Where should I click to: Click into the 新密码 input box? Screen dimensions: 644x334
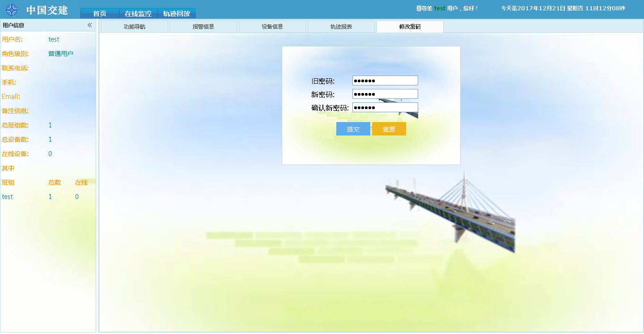click(x=385, y=94)
